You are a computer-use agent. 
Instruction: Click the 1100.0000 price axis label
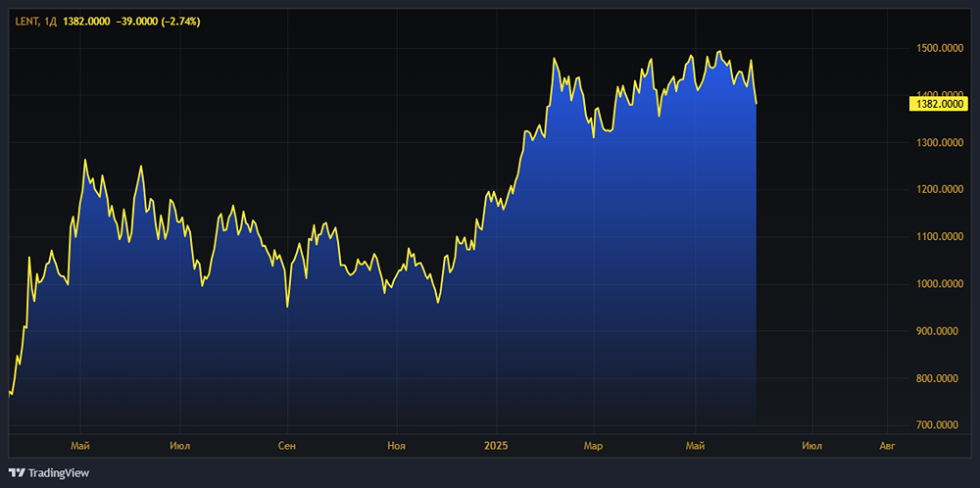(939, 237)
